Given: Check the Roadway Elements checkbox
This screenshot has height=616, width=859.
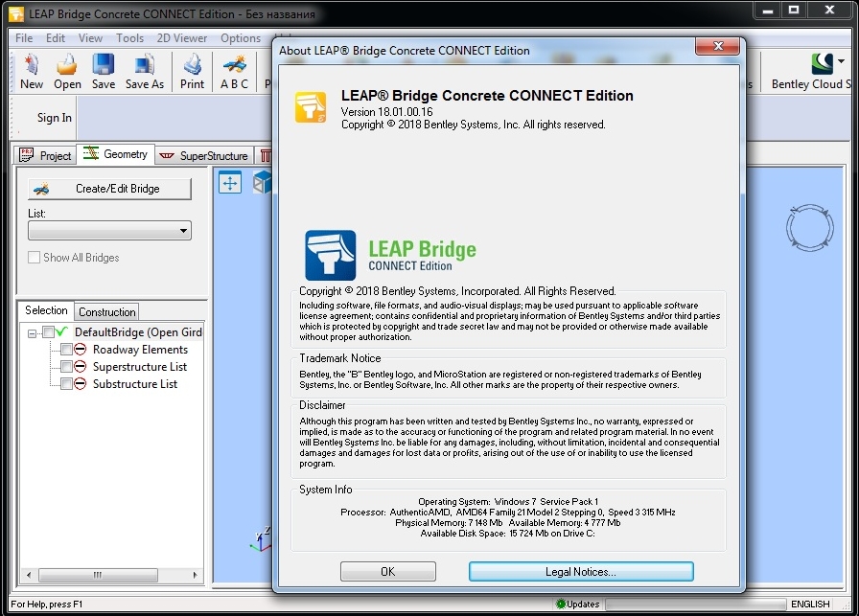Looking at the screenshot, I should click(66, 350).
